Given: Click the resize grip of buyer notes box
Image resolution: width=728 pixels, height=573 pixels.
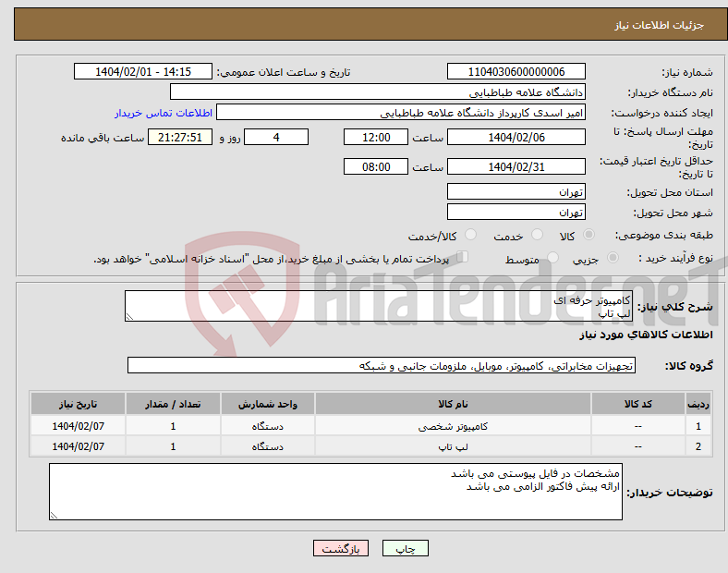Looking at the screenshot, I should point(54,516).
